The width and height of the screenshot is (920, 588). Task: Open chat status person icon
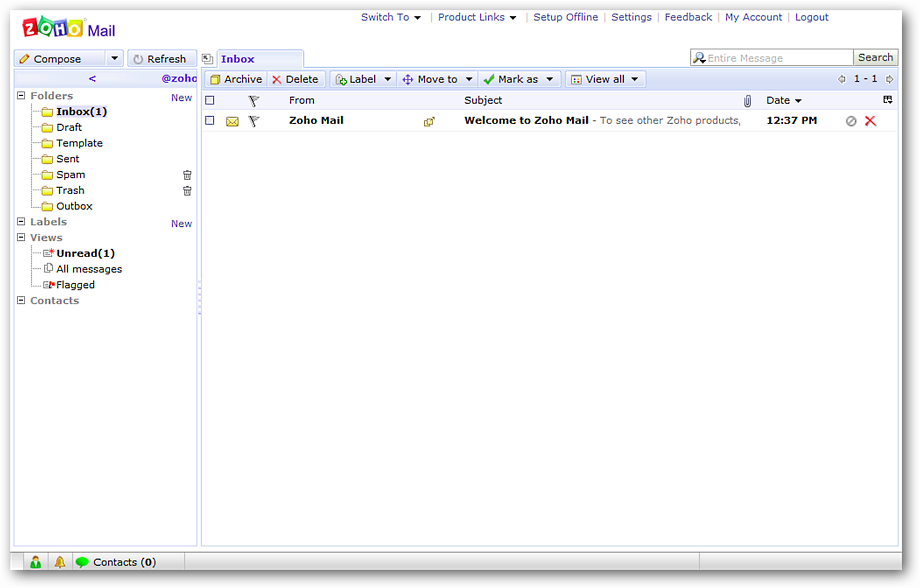36,562
